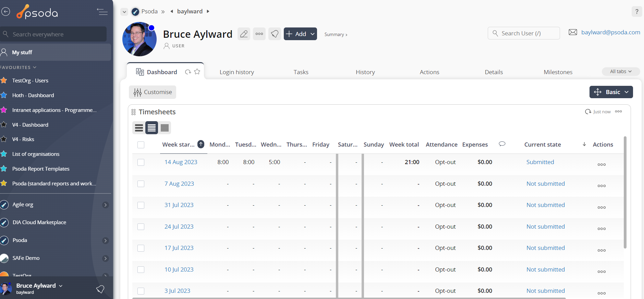Click the sort arrow beside Week start column
The height and width of the screenshot is (299, 644).
201,144
